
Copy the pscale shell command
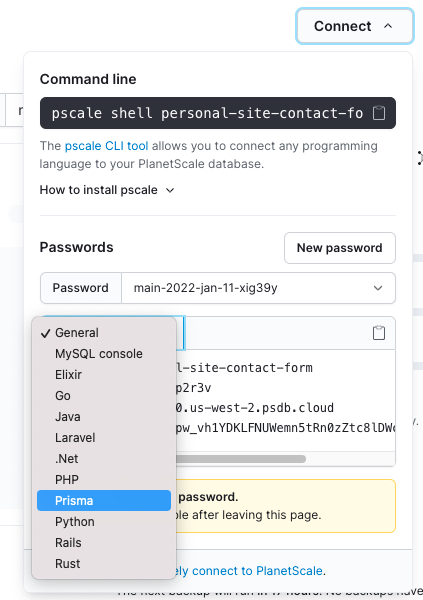pos(379,113)
